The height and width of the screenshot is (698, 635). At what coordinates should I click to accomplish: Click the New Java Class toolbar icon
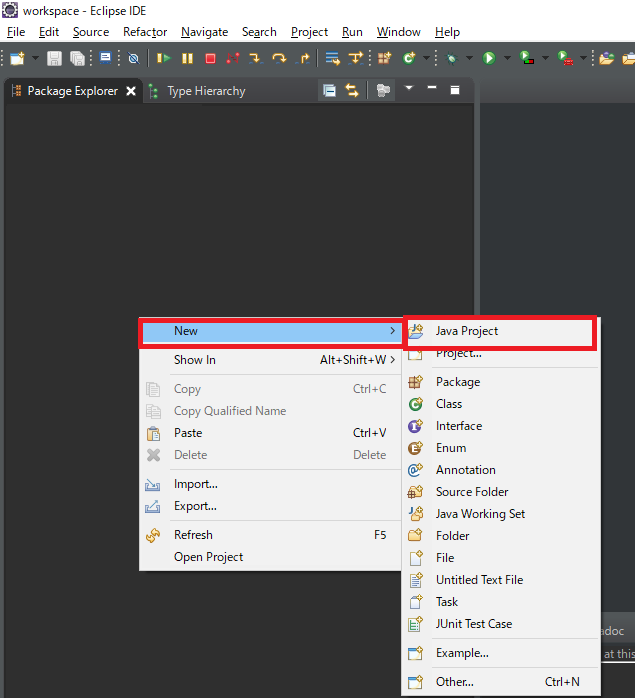(409, 58)
